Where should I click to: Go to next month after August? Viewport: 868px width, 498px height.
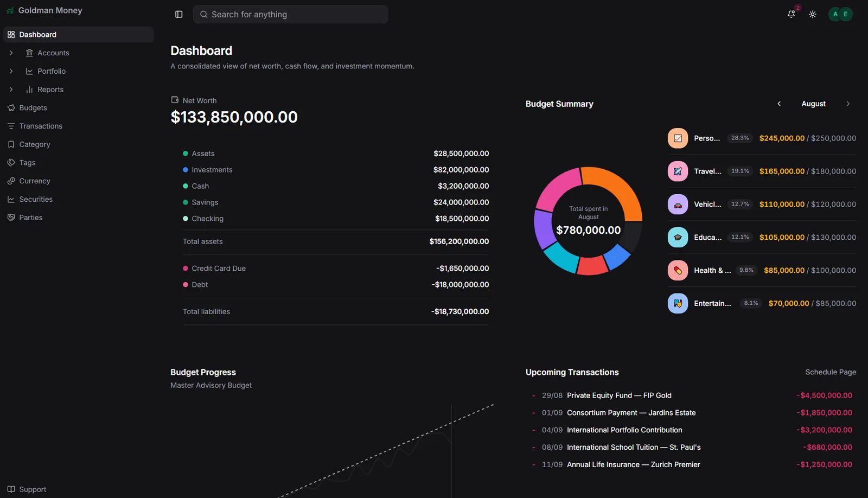[x=848, y=104]
